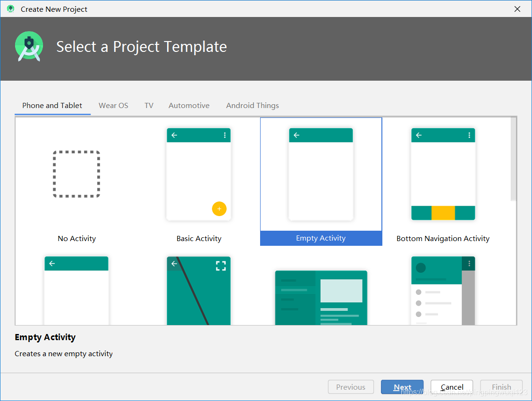
Task: Choose the Basic Activity template thumbnail
Action: coord(199,174)
